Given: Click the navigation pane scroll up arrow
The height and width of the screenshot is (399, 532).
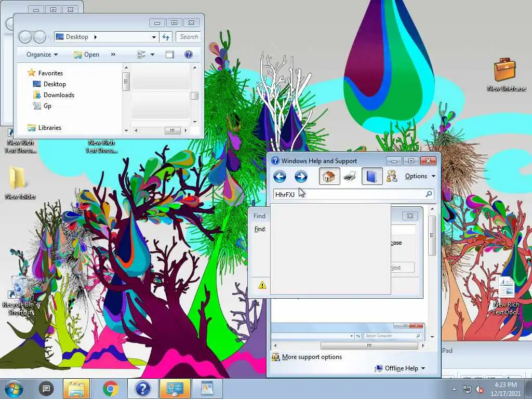Looking at the screenshot, I should (x=126, y=68).
